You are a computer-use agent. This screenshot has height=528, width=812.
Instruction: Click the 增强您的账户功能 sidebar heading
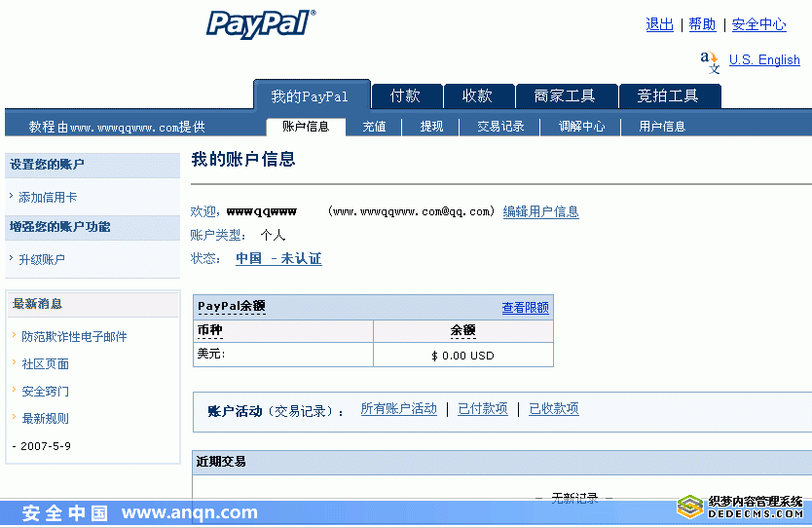(x=60, y=227)
